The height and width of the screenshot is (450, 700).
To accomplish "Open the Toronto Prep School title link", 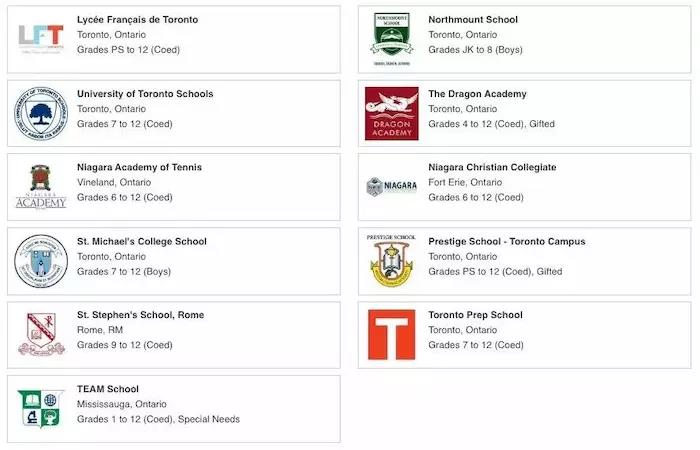I will (475, 315).
